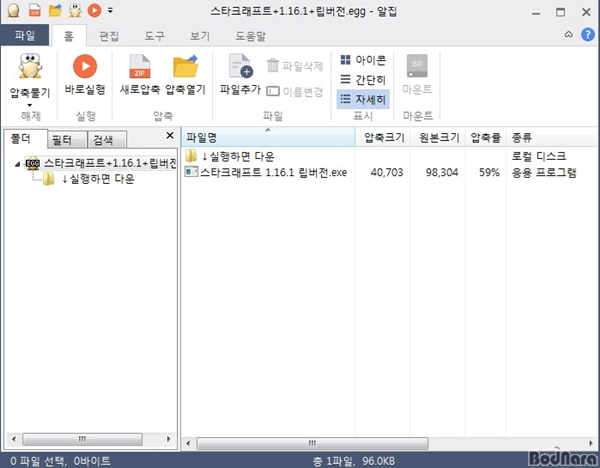
Task: Open the 파일 menu tab
Action: click(25, 35)
